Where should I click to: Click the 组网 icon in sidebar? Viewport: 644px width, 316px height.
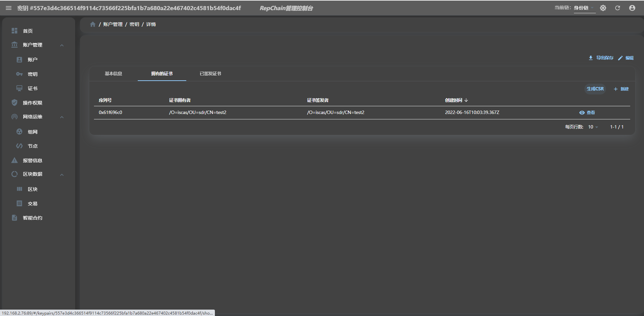[x=19, y=132]
